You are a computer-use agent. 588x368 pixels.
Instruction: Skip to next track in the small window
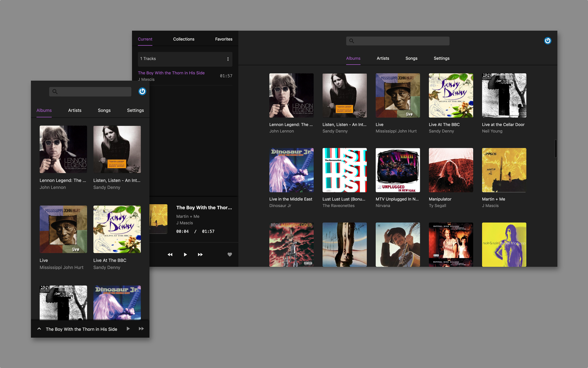pyautogui.click(x=141, y=329)
